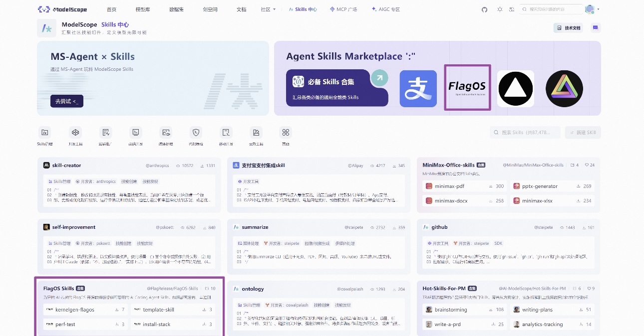The height and width of the screenshot is (336, 644).
Task: Open the perf-test skill item
Action: (x=85, y=324)
